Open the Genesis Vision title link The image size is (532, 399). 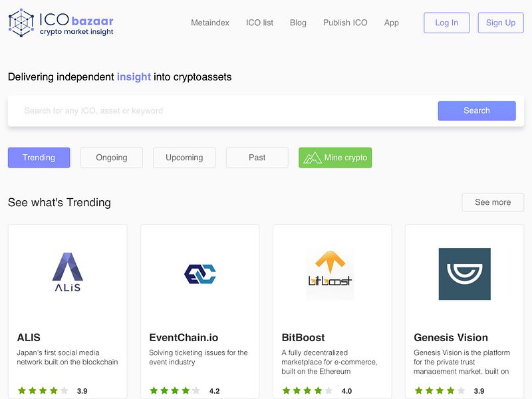coord(451,337)
